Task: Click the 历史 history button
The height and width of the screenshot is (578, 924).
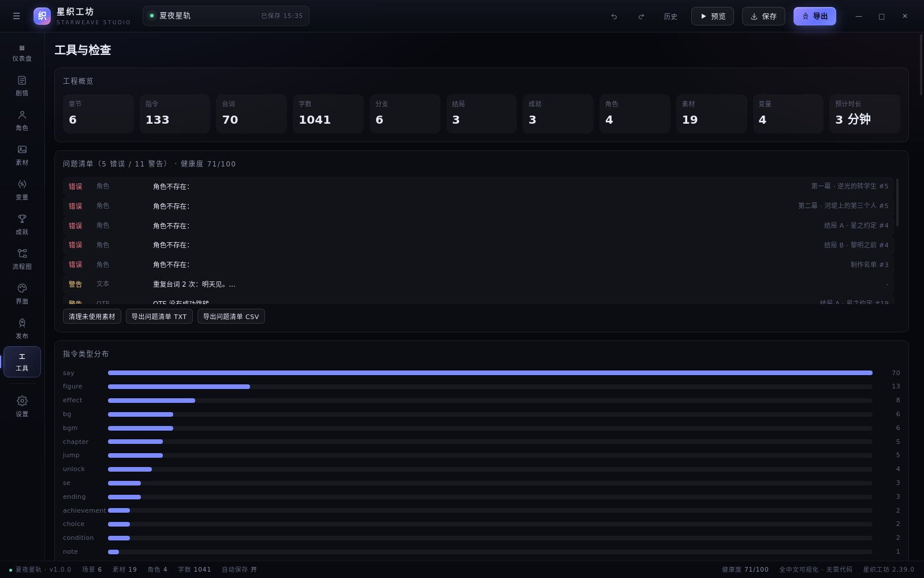Action: coord(670,16)
